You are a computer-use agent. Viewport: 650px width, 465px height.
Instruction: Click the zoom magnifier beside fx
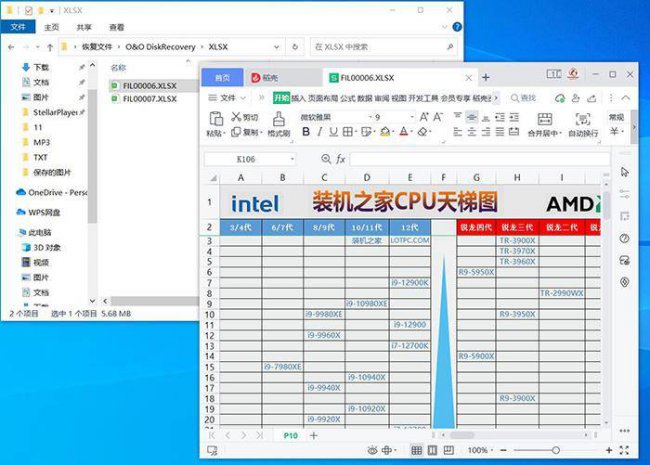tap(326, 159)
